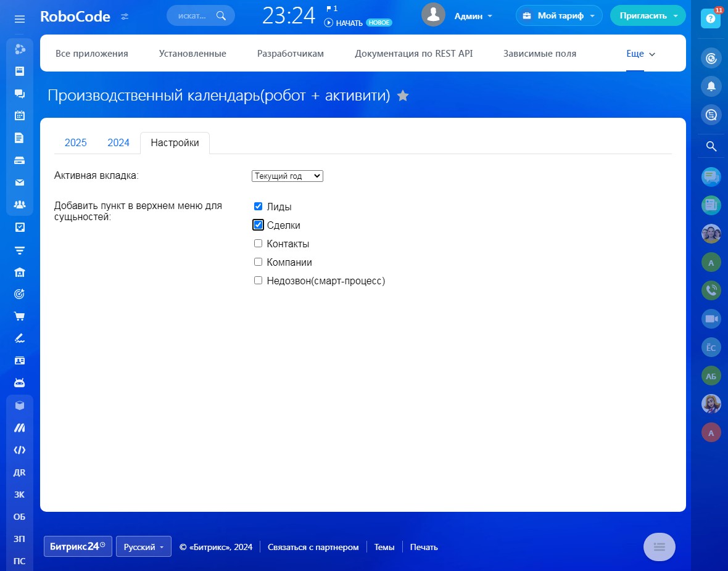Enable the Контакты checkbox
This screenshot has height=571, width=728.
259,244
